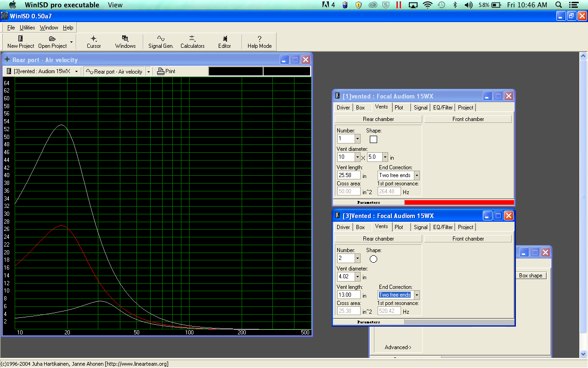Click the red Parameters bar in [1]vented window
This screenshot has height=368, width=588.
tap(459, 202)
